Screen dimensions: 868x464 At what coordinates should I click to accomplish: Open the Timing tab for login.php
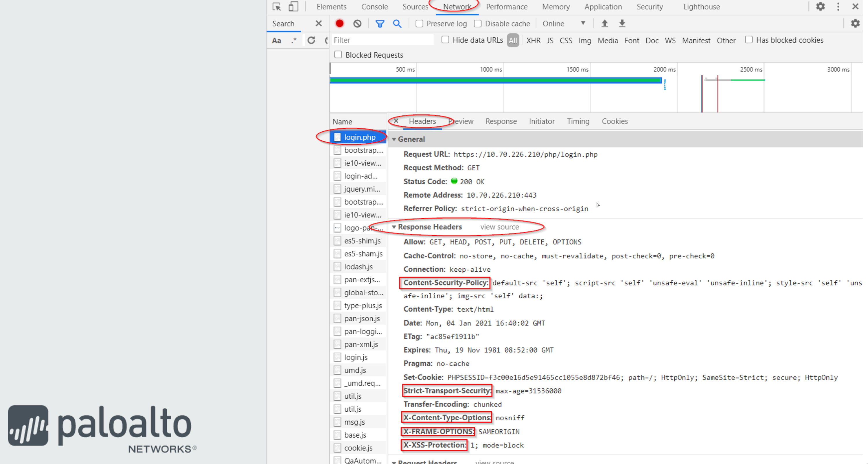pos(578,121)
